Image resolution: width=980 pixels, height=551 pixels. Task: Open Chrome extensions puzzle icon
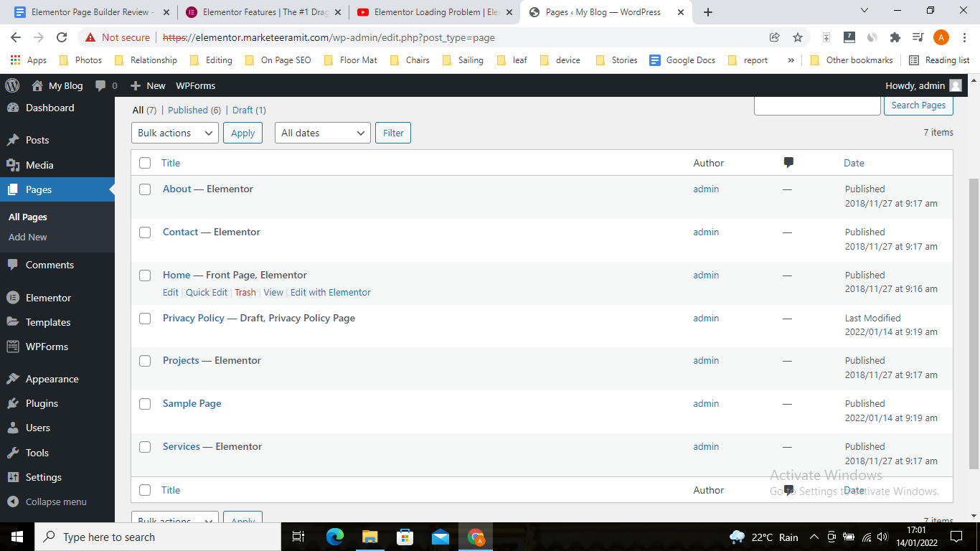(895, 37)
